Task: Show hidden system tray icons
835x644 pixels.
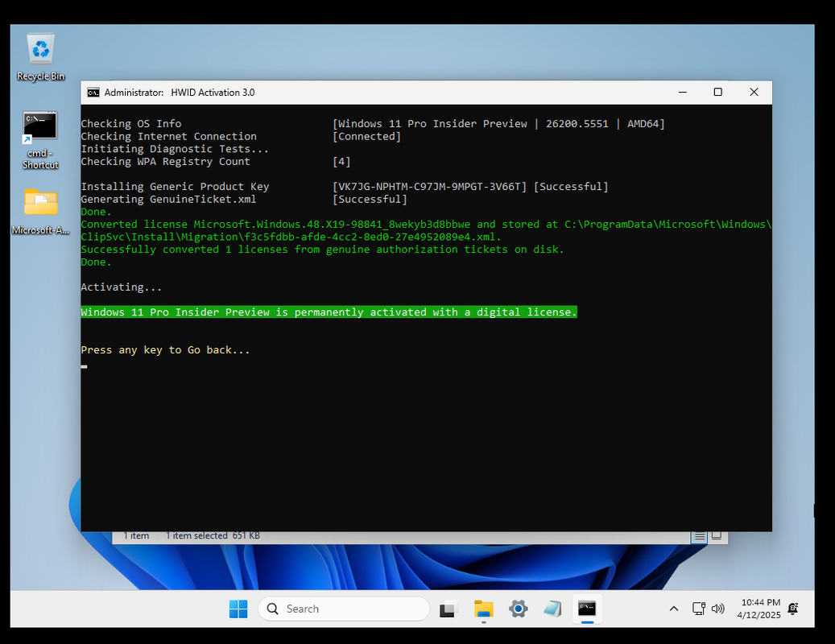Action: [x=674, y=609]
